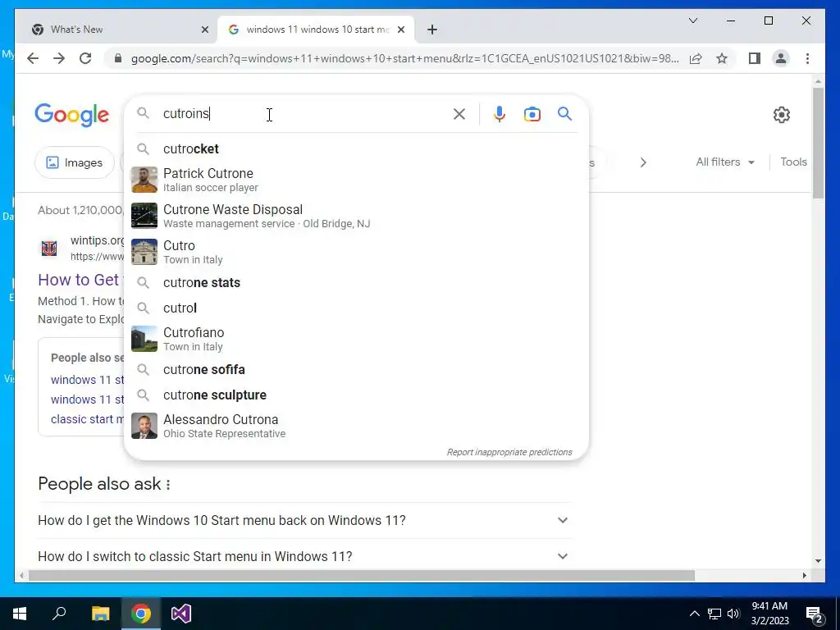
Task: Click the address bar URL
Action: (405, 58)
